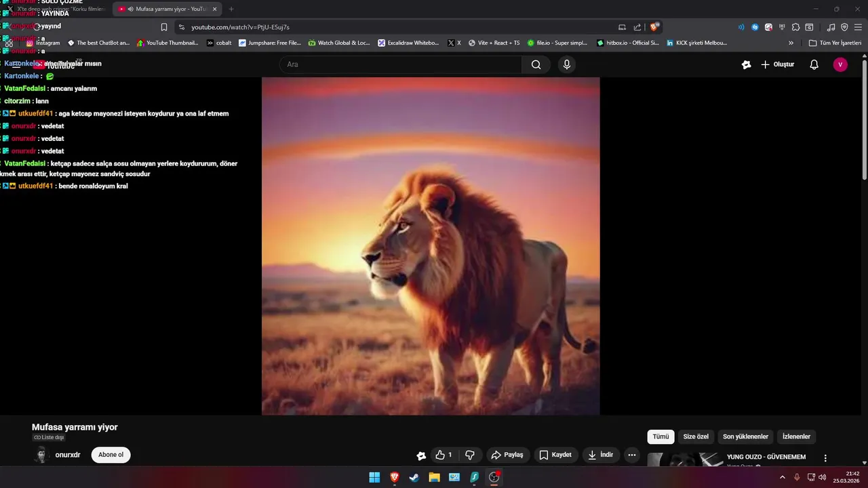Switch to the Mufasa YouTube browser tab
The height and width of the screenshot is (488, 868).
tap(166, 9)
